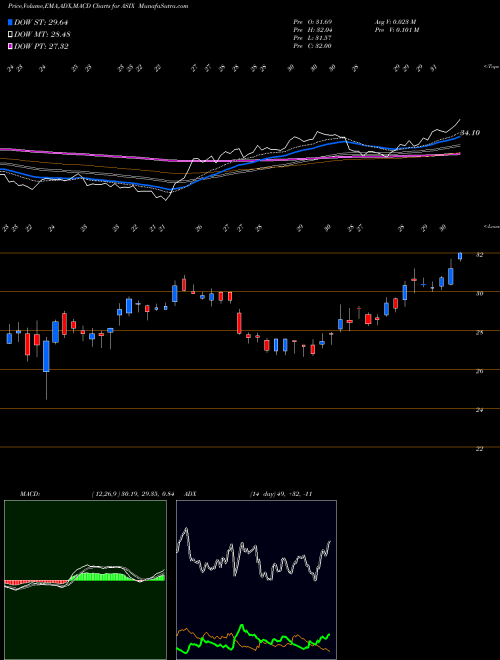Click the 22 price axis label

[479, 449]
